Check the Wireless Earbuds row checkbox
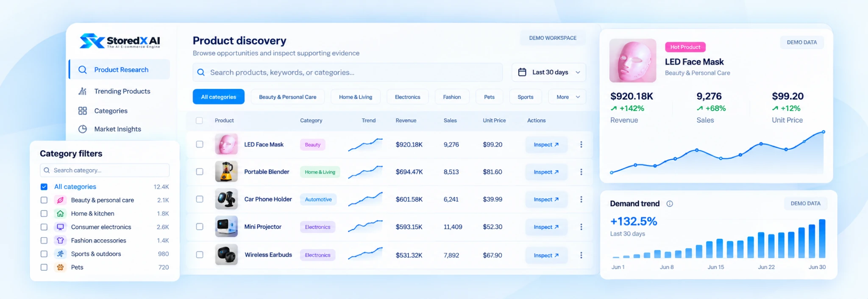 coord(200,255)
